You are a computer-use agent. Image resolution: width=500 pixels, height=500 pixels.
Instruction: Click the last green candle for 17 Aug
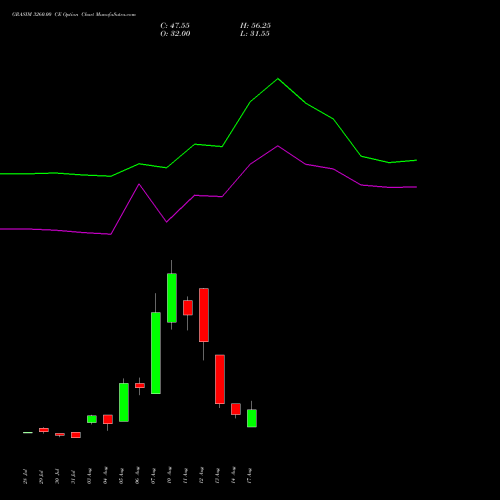[252, 418]
